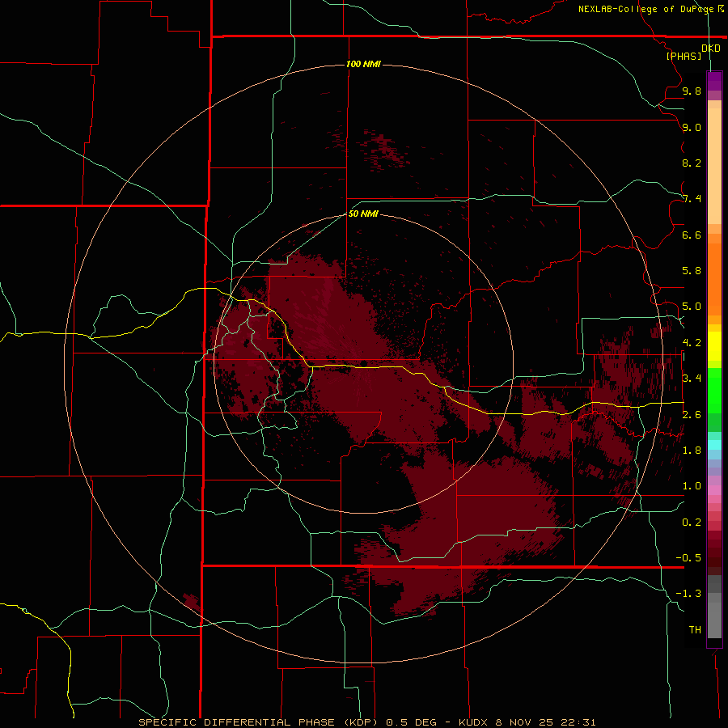Click the 2.6 scale value

692,415
